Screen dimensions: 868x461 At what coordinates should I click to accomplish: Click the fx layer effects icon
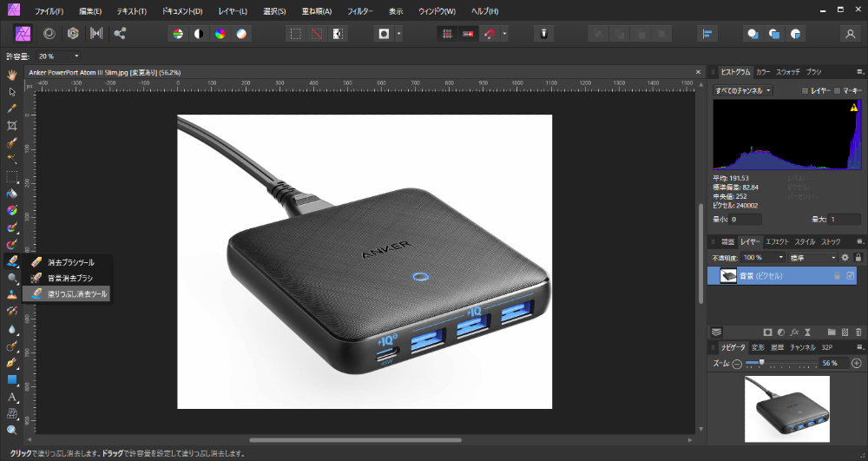(794, 332)
